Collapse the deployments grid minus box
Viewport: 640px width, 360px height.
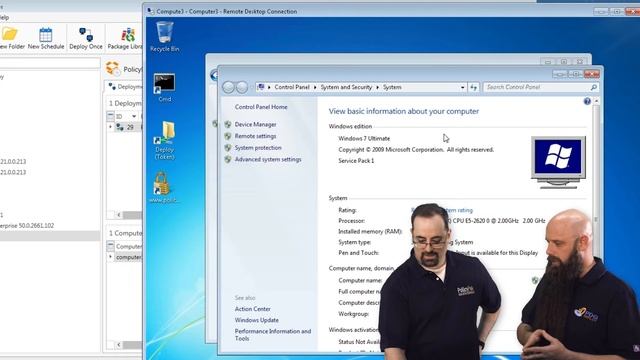[110, 116]
